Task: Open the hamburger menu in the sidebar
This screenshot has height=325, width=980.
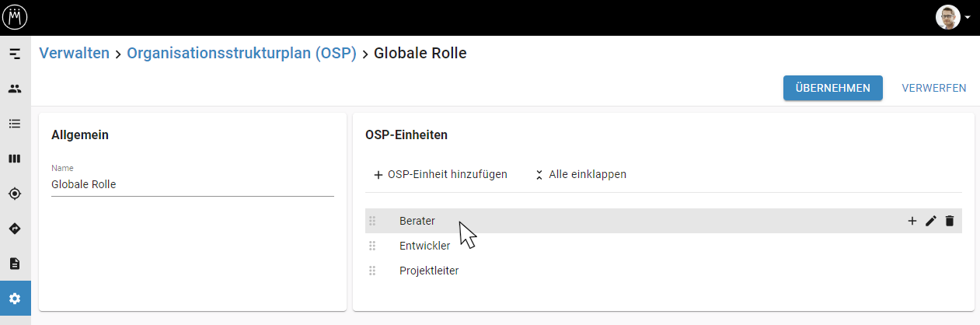Action: pyautogui.click(x=15, y=54)
